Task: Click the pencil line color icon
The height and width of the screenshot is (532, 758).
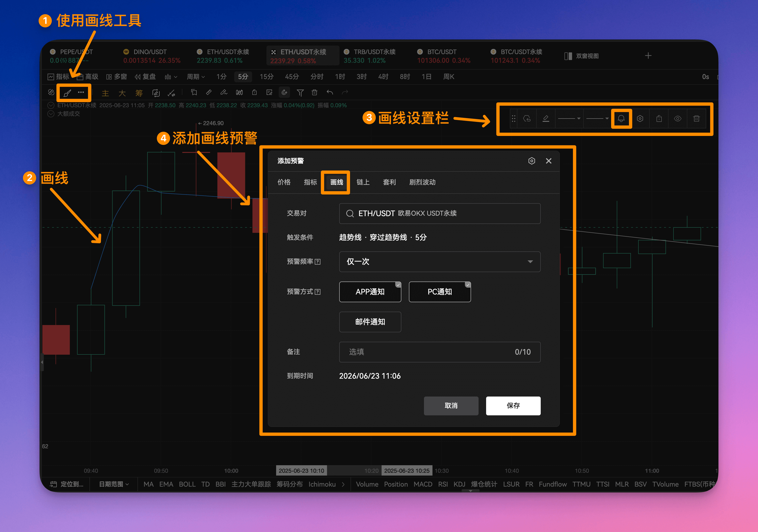Action: click(546, 119)
